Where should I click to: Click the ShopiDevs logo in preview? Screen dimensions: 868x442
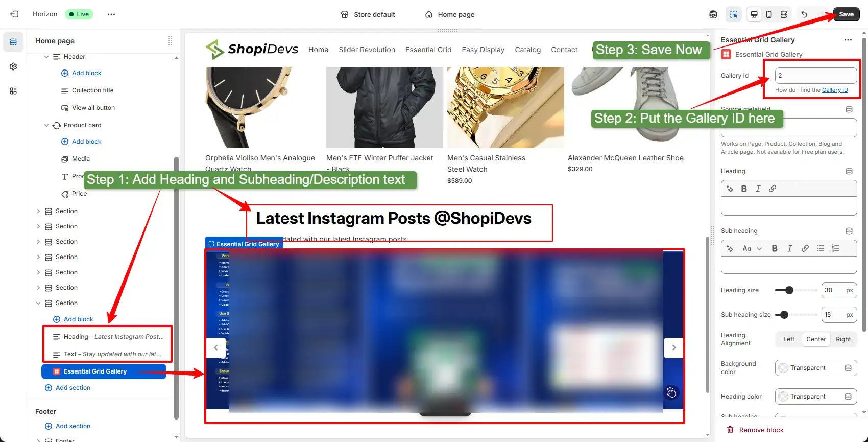coord(252,50)
